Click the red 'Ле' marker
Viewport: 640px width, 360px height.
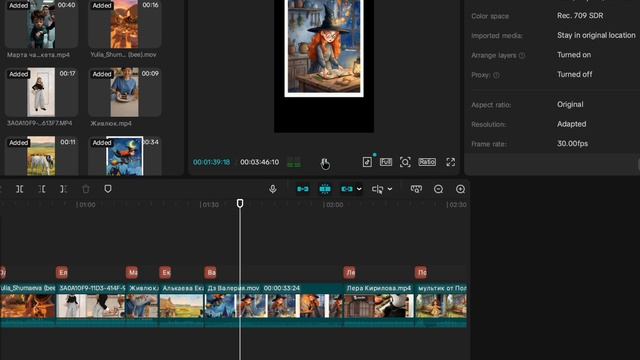click(350, 272)
